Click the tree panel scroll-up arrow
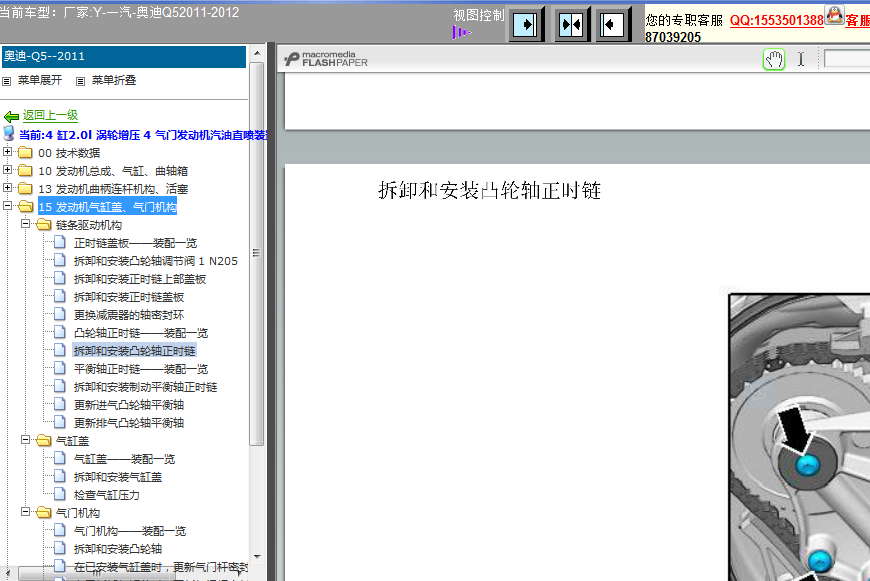This screenshot has width=870, height=581. click(256, 53)
